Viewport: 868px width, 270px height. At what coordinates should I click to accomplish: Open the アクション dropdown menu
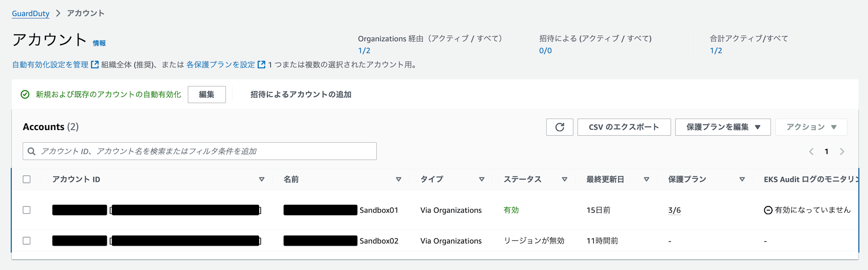coord(811,127)
